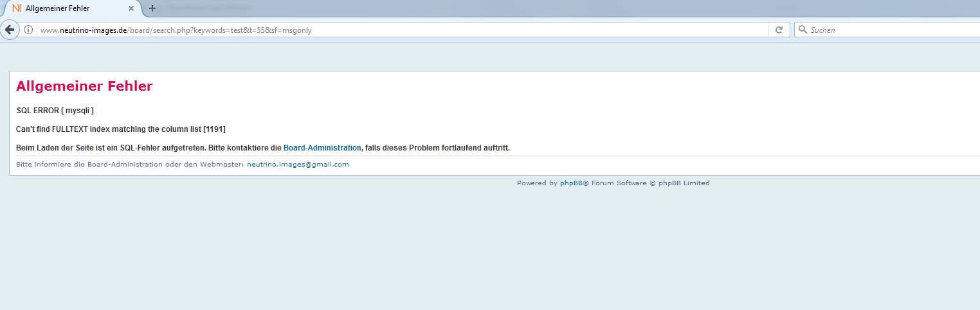Click the magnifier icon in the search box

(x=803, y=30)
